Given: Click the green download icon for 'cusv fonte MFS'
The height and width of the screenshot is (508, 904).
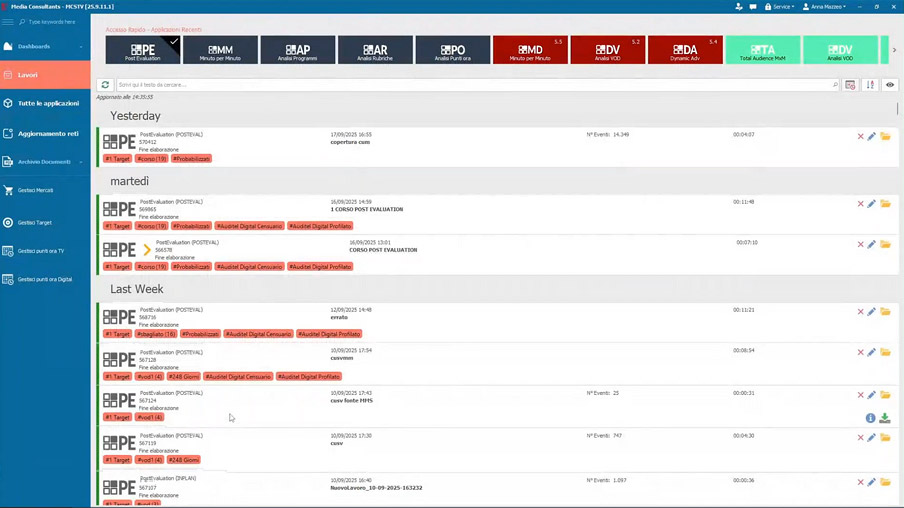Looking at the screenshot, I should coord(885,418).
